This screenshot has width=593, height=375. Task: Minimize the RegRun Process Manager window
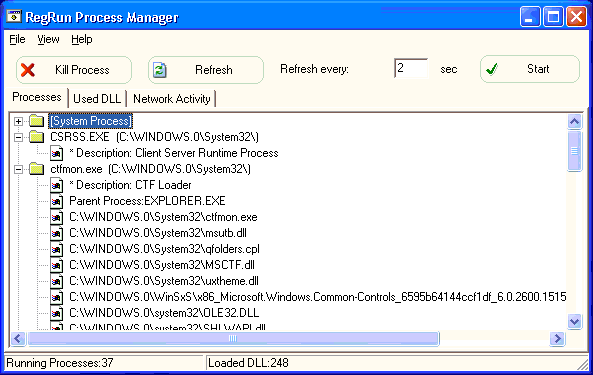click(x=530, y=17)
